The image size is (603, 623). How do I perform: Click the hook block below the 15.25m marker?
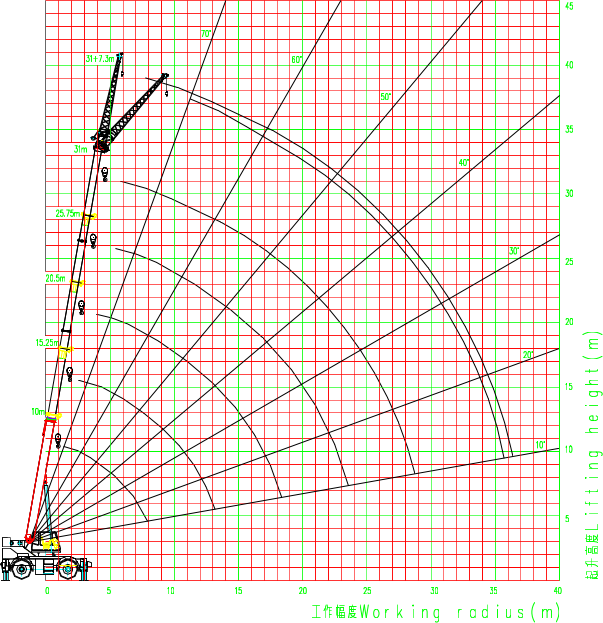(x=70, y=374)
